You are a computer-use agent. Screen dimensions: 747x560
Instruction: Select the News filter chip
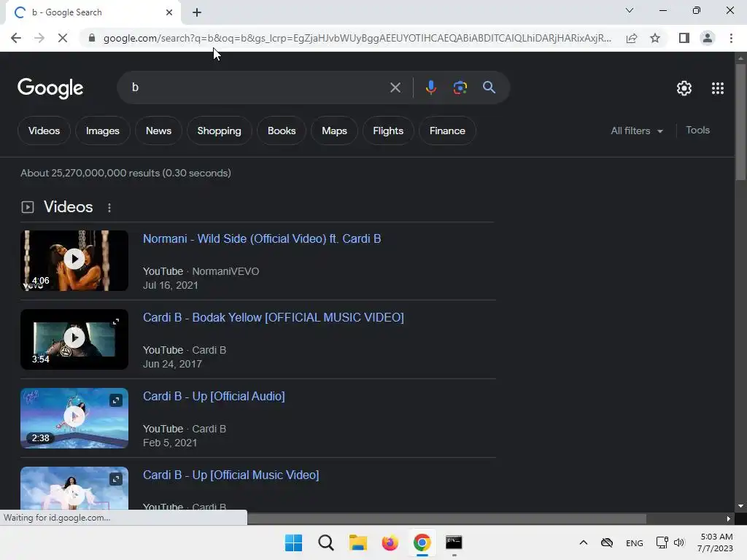(x=158, y=131)
